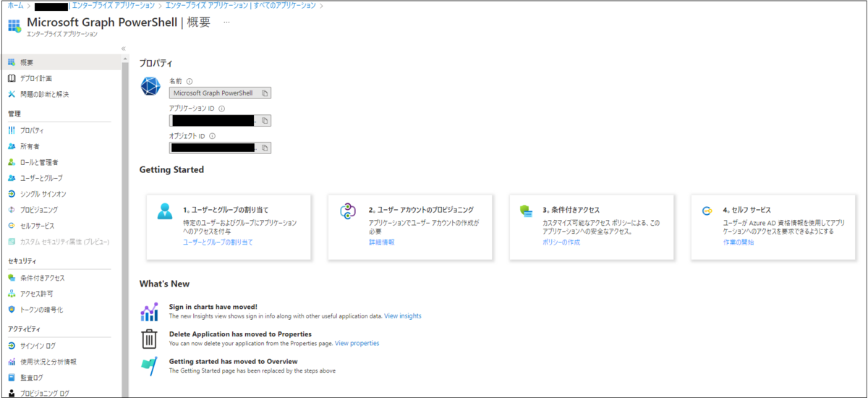Collapse the sidebar with double chevron
This screenshot has height=398, width=868.
pyautogui.click(x=124, y=48)
